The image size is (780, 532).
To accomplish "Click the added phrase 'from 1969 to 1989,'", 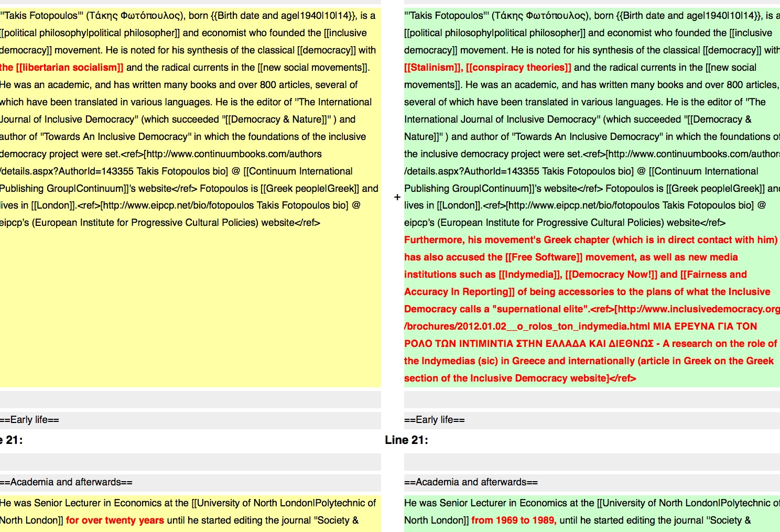I will pos(514,520).
